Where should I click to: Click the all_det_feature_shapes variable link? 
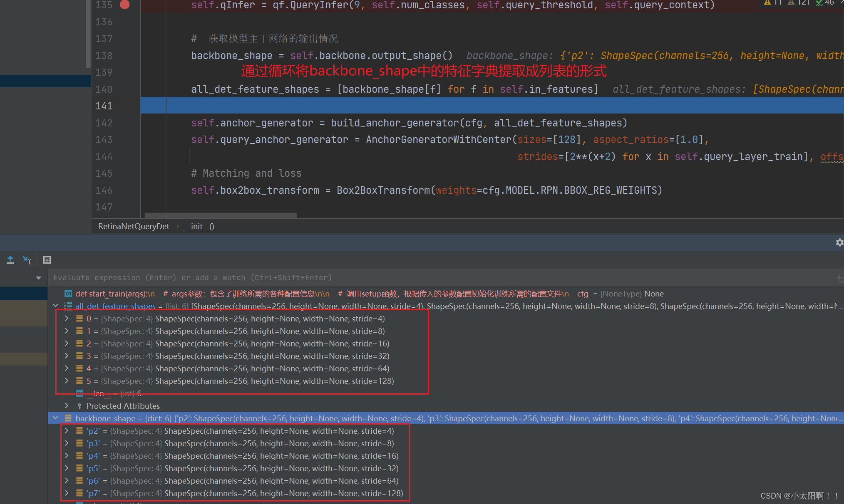[115, 306]
